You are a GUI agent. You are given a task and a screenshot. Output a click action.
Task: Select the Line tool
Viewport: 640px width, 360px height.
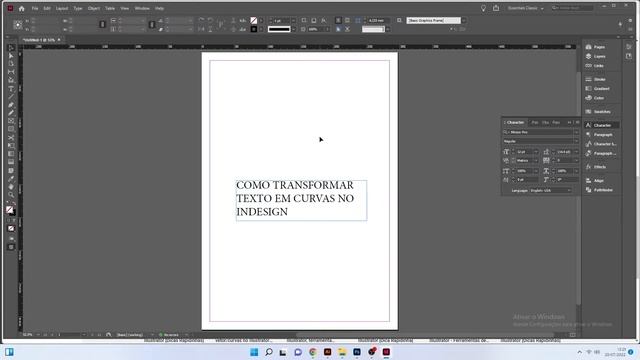pos(11,97)
